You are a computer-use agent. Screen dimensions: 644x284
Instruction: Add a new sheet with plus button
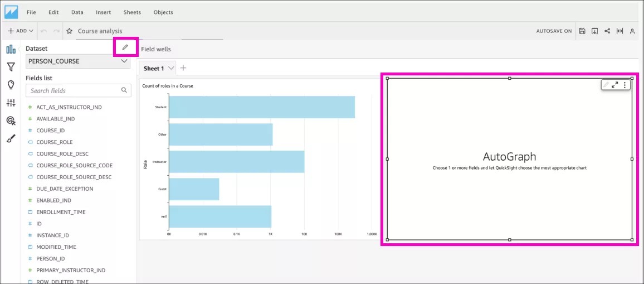coord(183,68)
